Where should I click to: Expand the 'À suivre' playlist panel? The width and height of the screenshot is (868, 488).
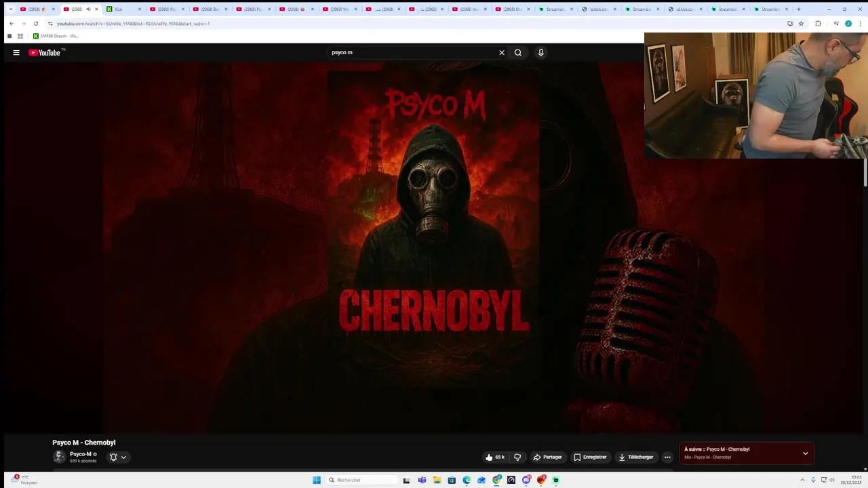point(805,453)
